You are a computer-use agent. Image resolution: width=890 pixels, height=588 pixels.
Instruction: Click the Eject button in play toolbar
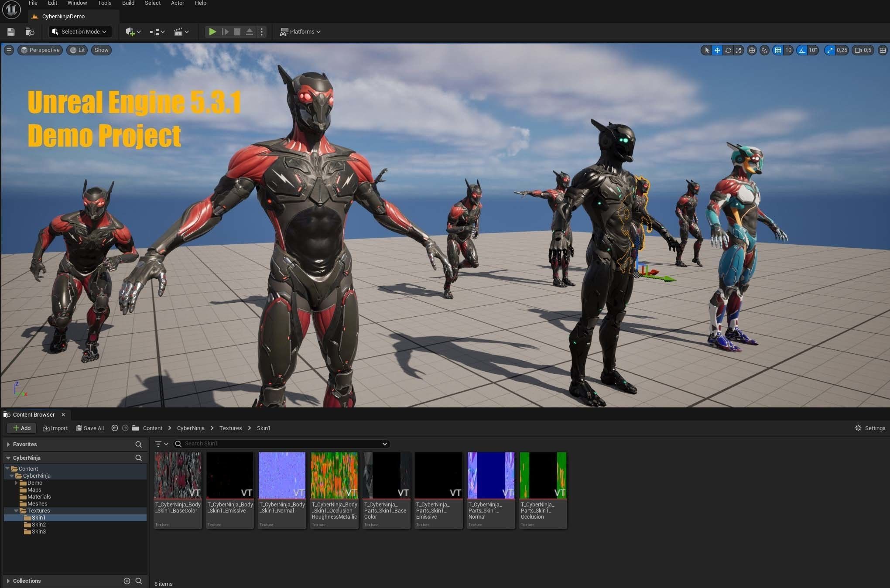click(249, 31)
